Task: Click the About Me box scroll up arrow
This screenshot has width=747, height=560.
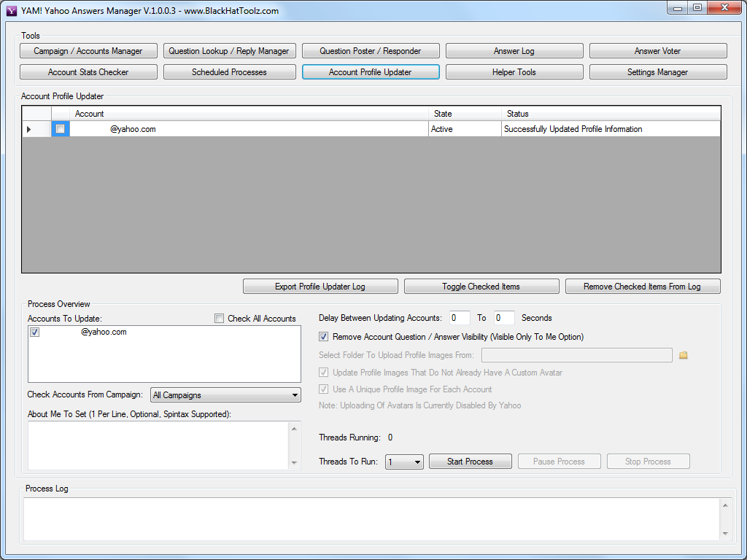Action: coord(295,429)
